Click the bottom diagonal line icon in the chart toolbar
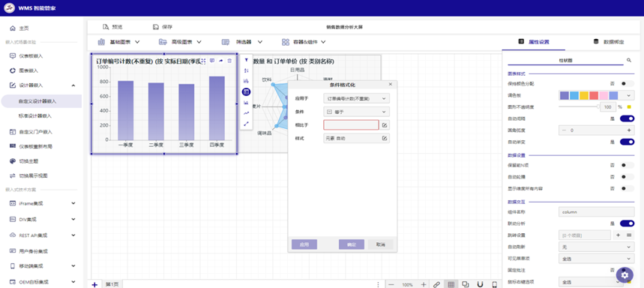 coord(247,124)
